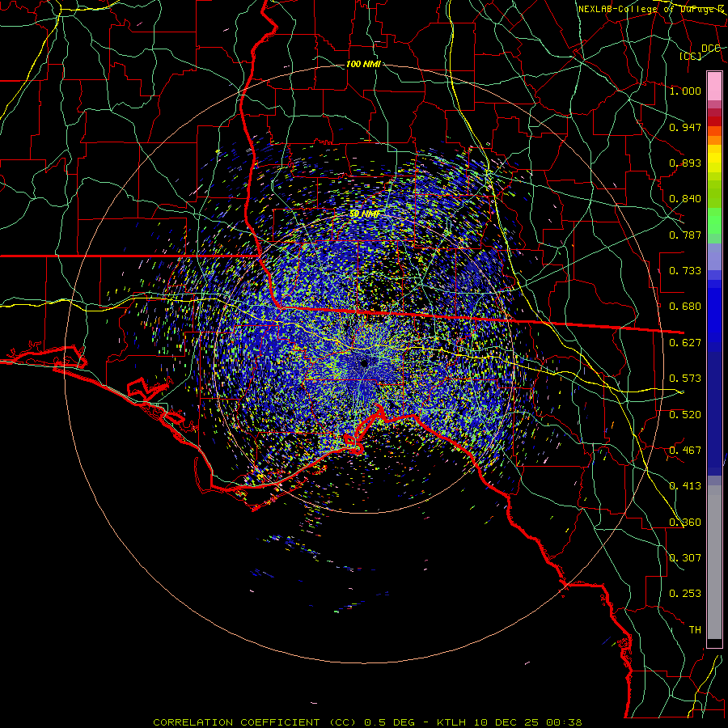The height and width of the screenshot is (728, 728).
Task: Click the 0.467 scale value
Action: tap(685, 451)
